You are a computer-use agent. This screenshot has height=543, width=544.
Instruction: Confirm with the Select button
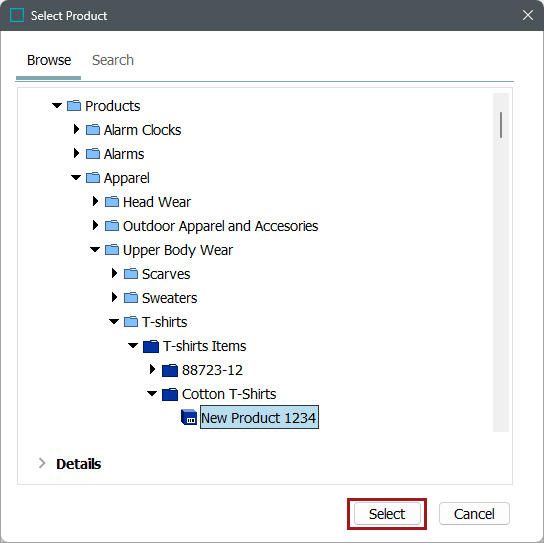pos(387,514)
